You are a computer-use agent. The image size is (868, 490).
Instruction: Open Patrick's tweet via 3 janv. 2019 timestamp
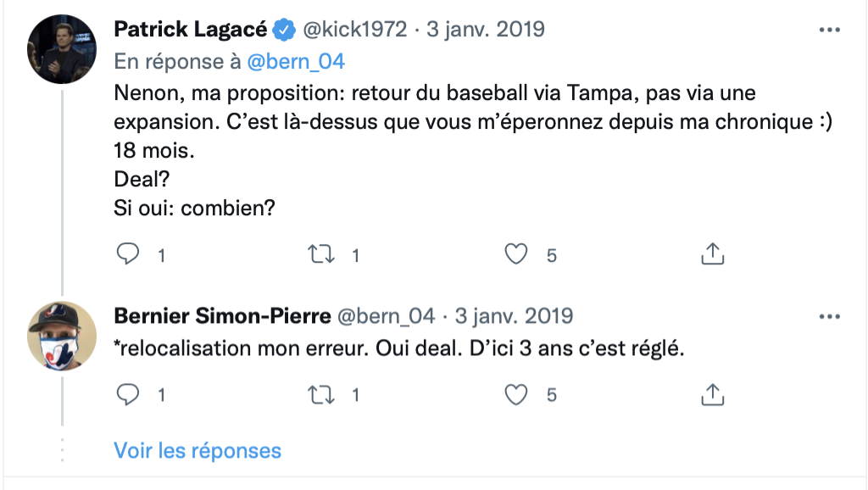(485, 30)
